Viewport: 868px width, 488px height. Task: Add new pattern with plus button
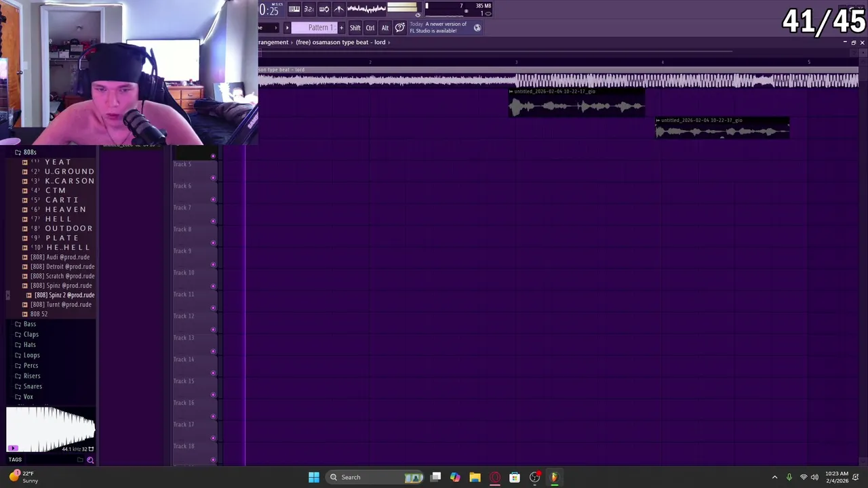[341, 28]
